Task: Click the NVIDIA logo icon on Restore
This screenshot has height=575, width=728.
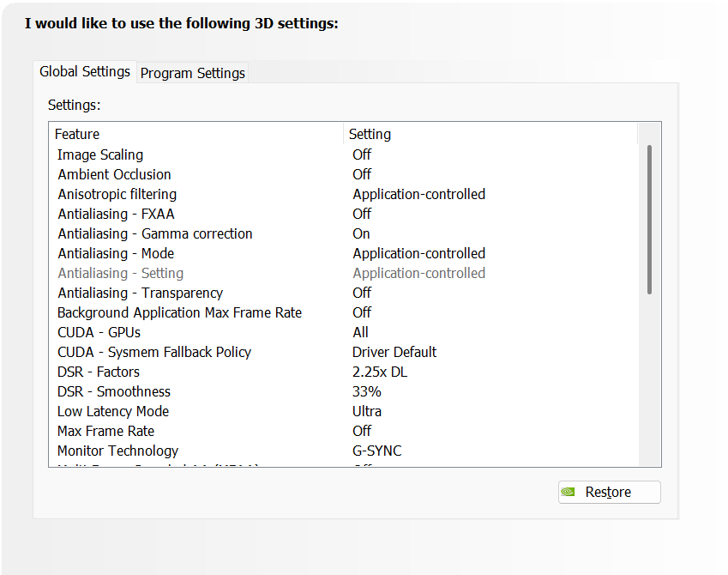Action: 569,493
